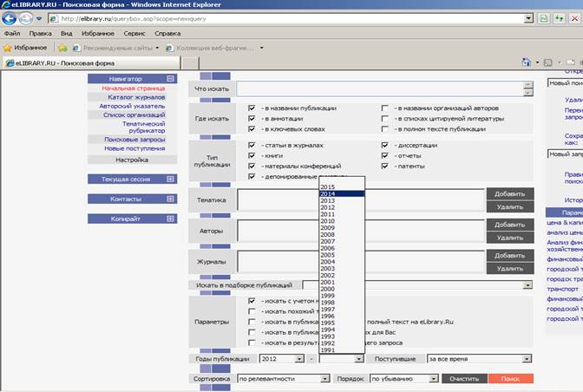Viewport: 583px width, 392px height.
Task: Click Удалить button for Тематика
Action: pyautogui.click(x=510, y=207)
